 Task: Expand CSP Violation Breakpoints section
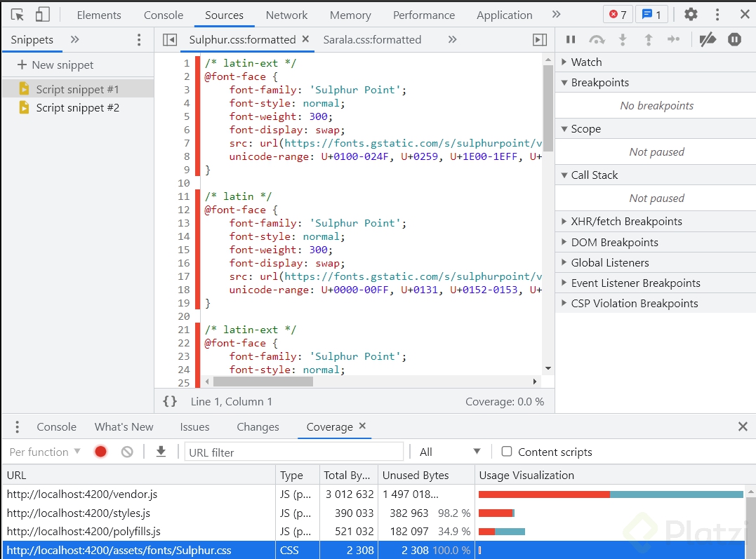pos(656,303)
